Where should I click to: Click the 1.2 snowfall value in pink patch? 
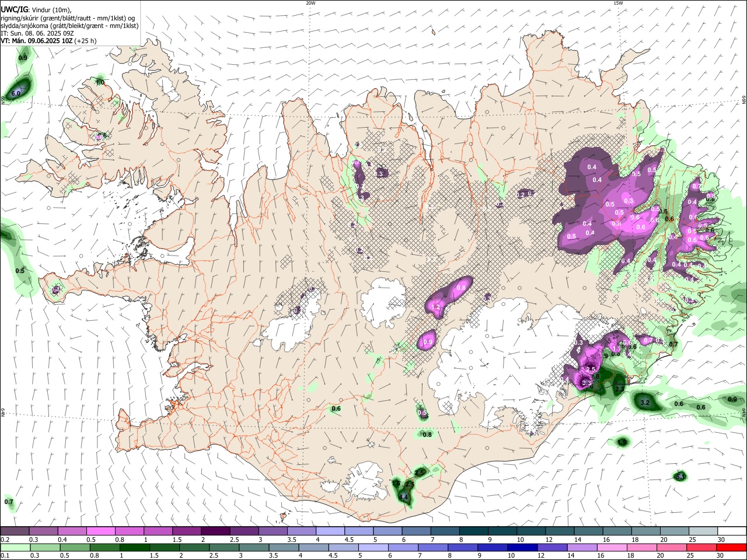[435, 307]
